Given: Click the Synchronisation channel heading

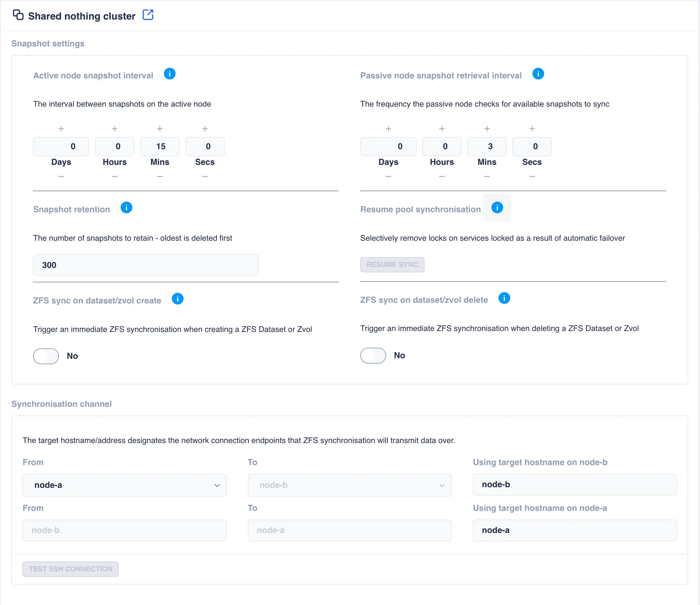Looking at the screenshot, I should pyautogui.click(x=61, y=404).
